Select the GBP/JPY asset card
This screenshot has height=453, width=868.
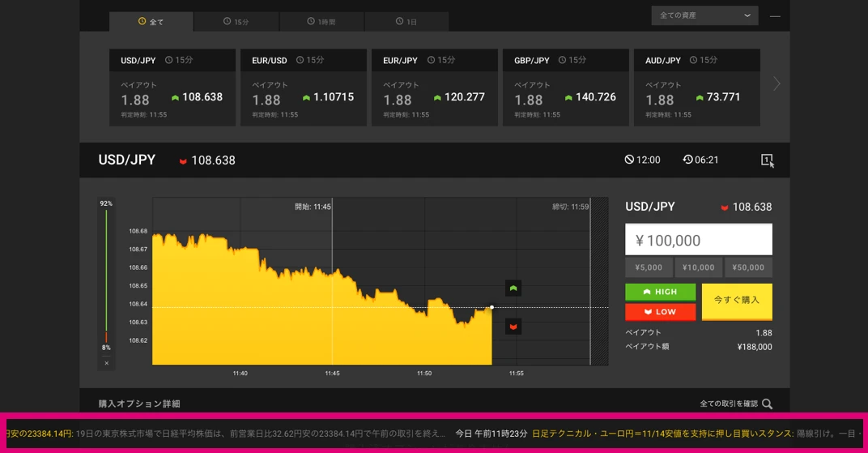[564, 88]
